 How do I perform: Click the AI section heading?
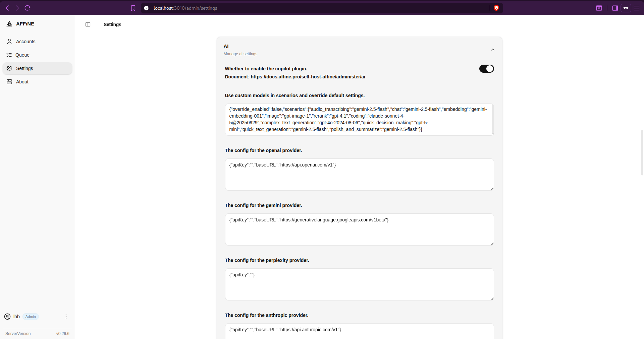(x=226, y=46)
